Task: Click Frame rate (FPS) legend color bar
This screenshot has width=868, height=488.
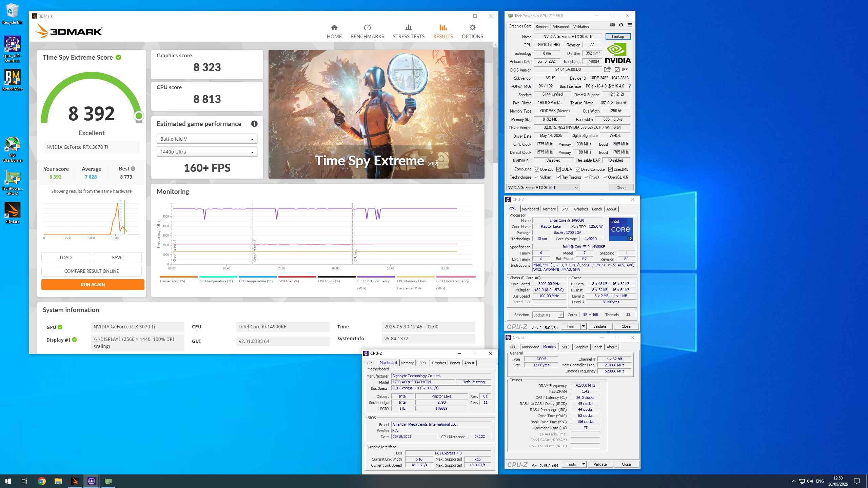Action: click(x=179, y=277)
